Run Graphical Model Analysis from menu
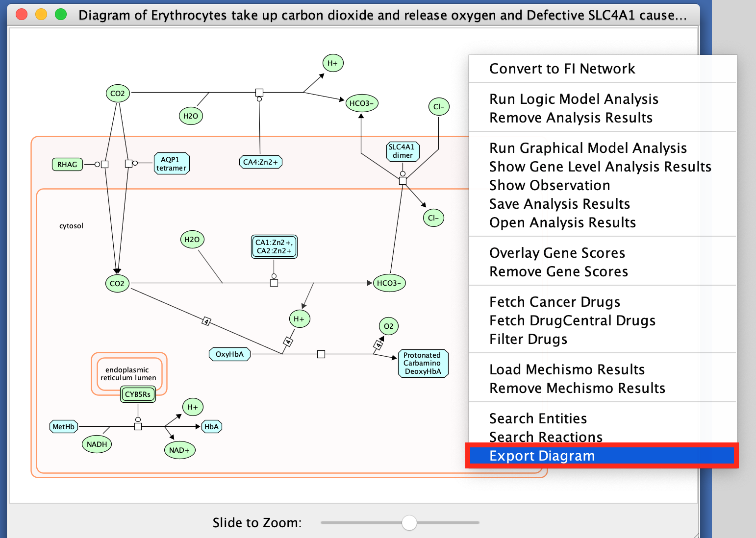The image size is (756, 538). [603, 148]
